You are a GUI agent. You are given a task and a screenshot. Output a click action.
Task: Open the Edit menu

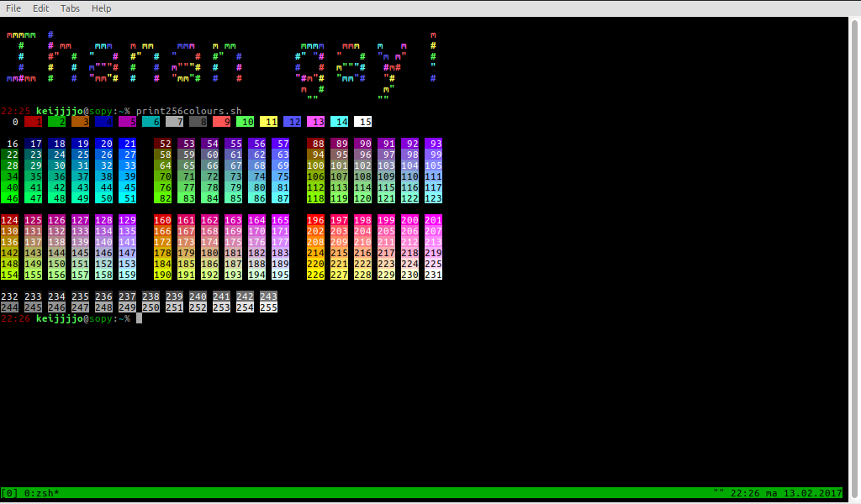[40, 8]
